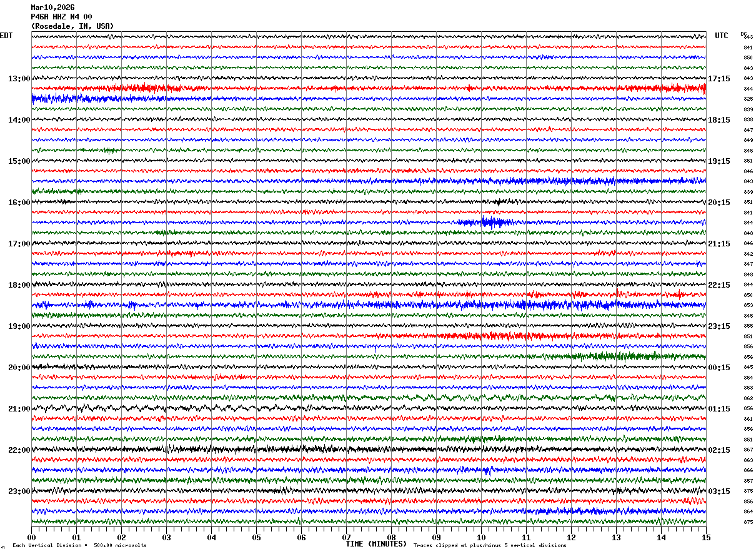Click the minute "06" tick label on the time axis
The height and width of the screenshot is (554, 756).
(301, 538)
